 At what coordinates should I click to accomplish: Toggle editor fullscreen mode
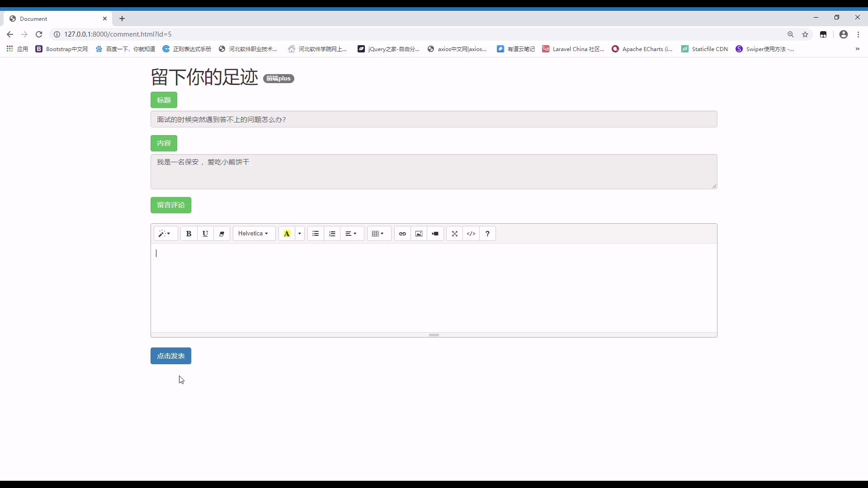455,234
